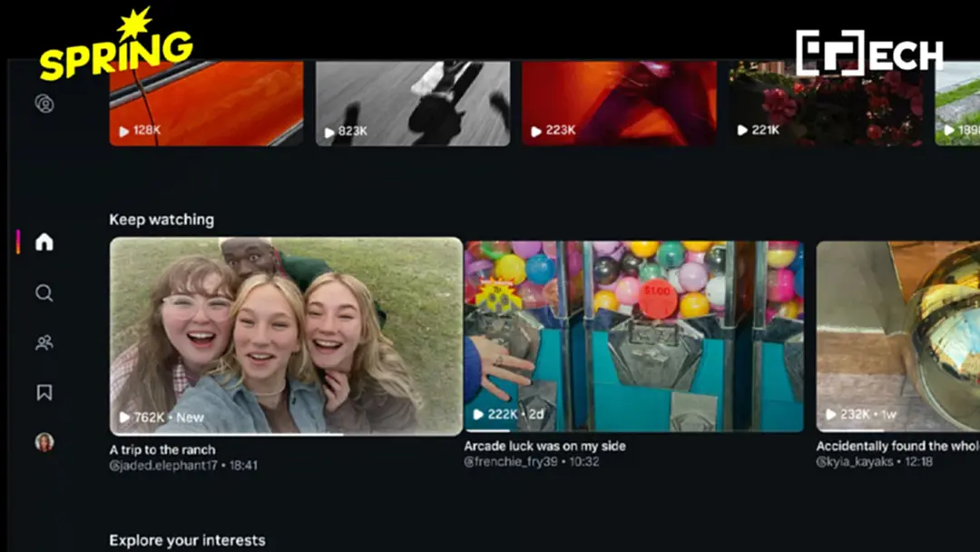Click the title 'A trip to the ranch'

162,449
